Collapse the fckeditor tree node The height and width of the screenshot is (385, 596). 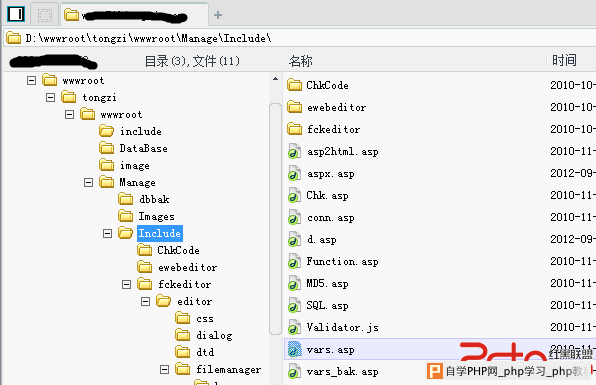[x=127, y=284]
